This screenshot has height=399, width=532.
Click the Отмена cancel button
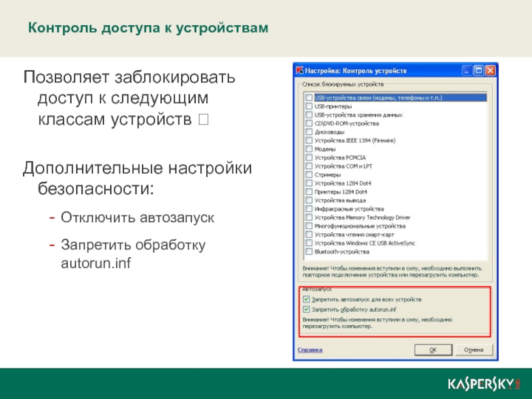(x=473, y=350)
